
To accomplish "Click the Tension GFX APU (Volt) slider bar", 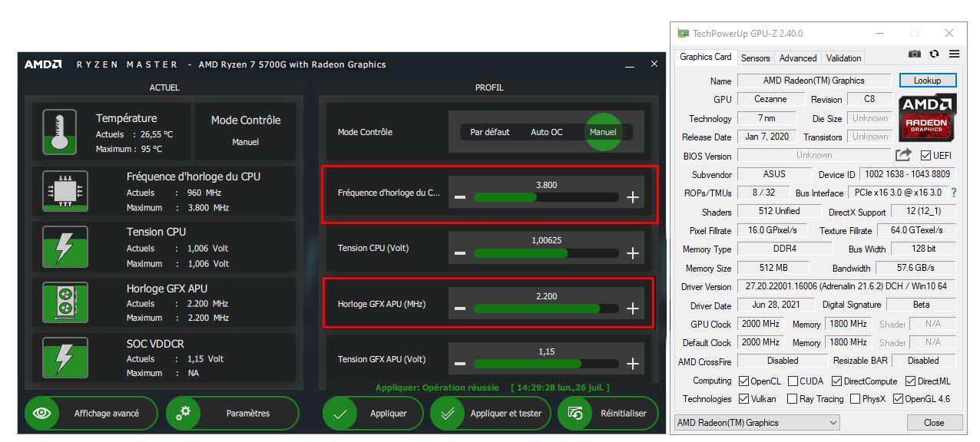I will [x=546, y=364].
